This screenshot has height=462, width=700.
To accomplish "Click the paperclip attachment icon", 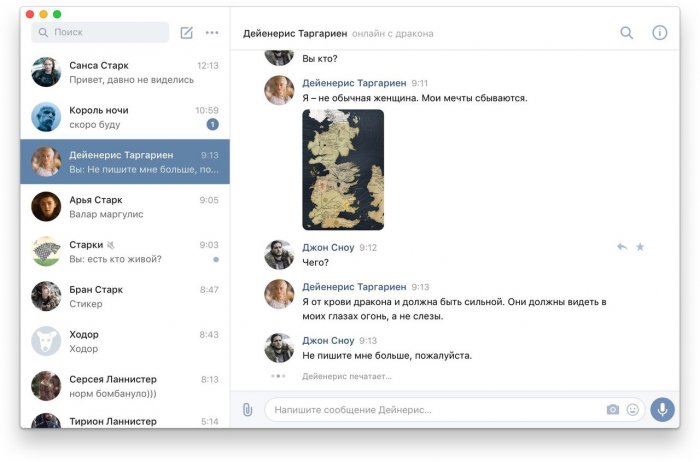I will [247, 410].
